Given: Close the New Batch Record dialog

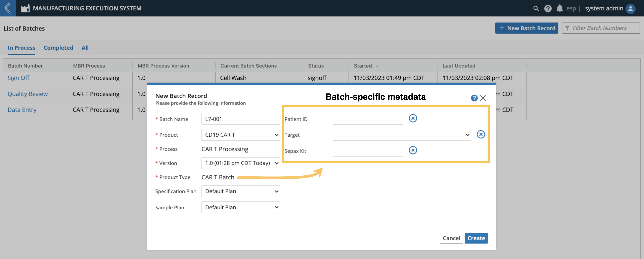Looking at the screenshot, I should click(483, 98).
